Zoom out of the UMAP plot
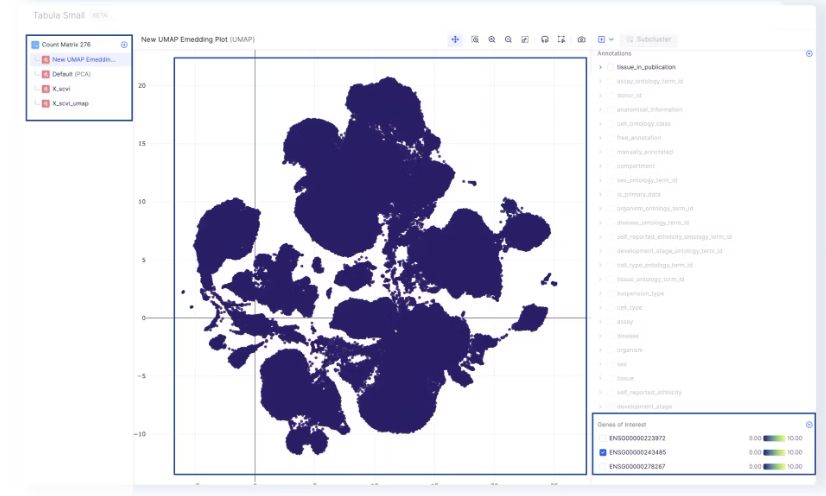The width and height of the screenshot is (826, 496). click(508, 39)
